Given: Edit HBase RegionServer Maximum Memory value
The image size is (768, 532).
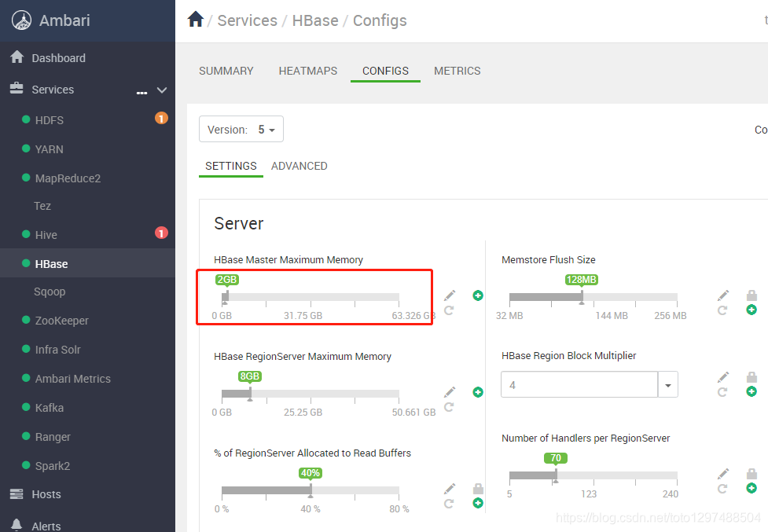Looking at the screenshot, I should click(x=450, y=391).
